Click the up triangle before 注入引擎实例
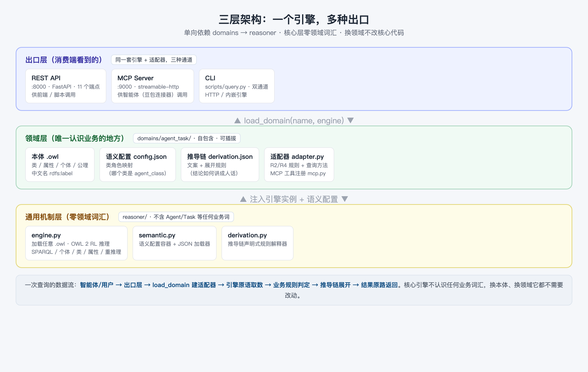The image size is (588, 372). [243, 199]
